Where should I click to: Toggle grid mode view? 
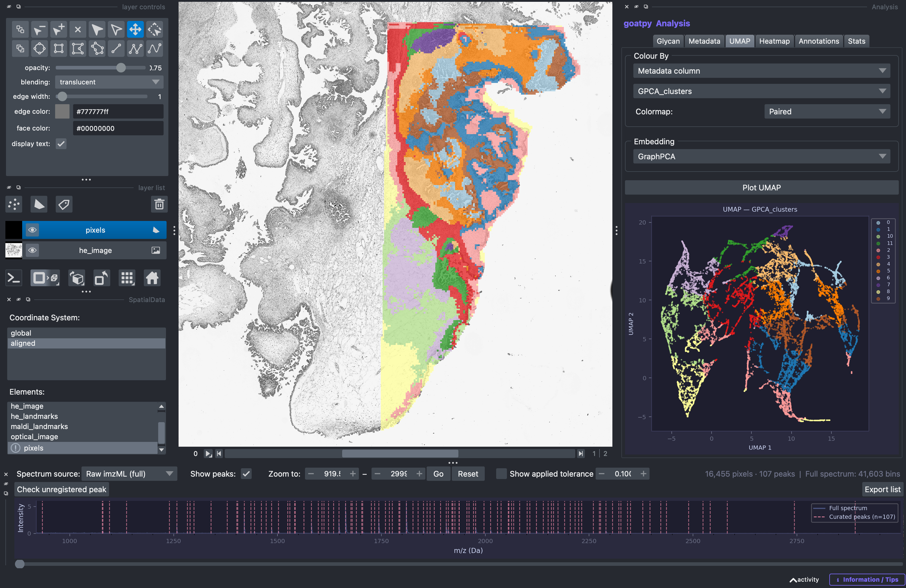127,278
